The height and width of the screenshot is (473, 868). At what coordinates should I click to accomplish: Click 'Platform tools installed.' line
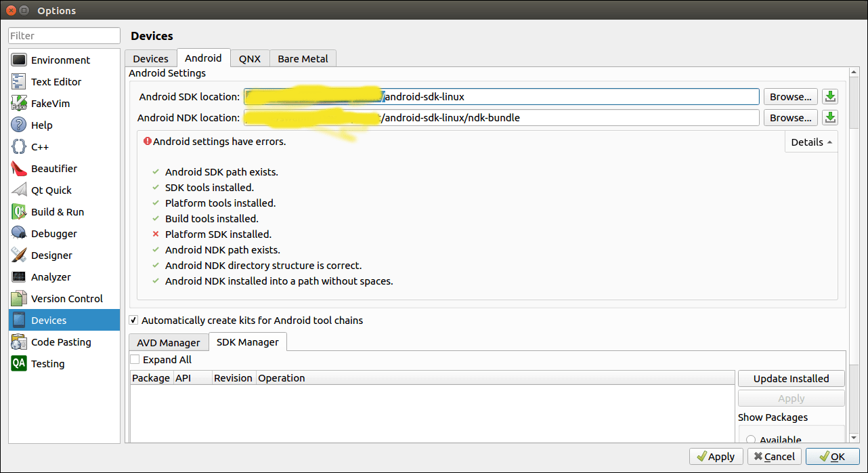point(220,203)
